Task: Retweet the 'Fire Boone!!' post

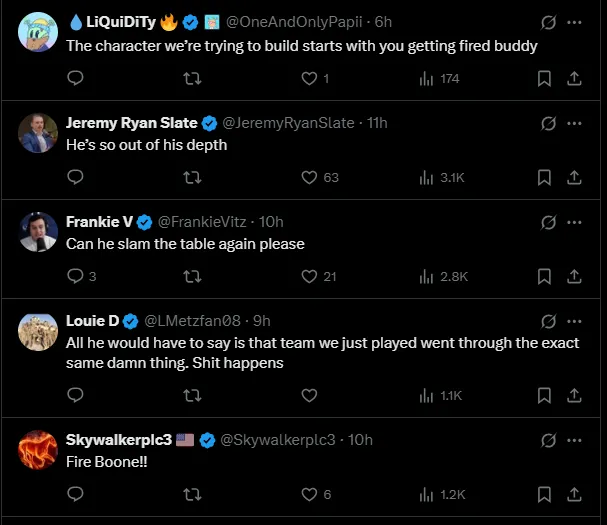Action: (192, 494)
